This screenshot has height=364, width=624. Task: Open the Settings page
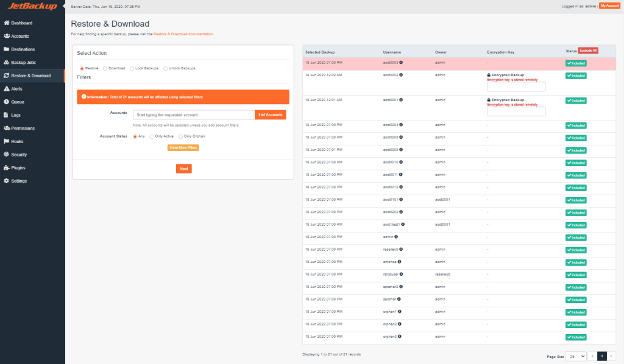tap(21, 181)
